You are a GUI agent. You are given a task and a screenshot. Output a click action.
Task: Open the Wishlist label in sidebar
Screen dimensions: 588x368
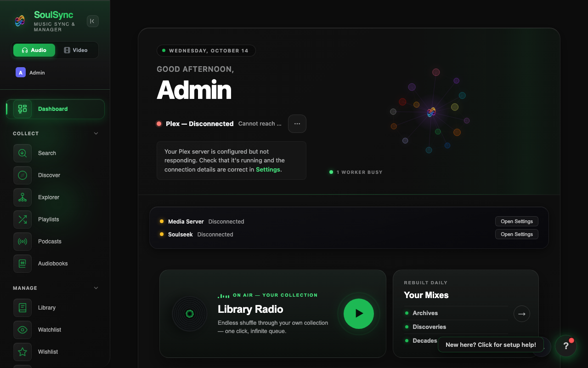point(48,352)
